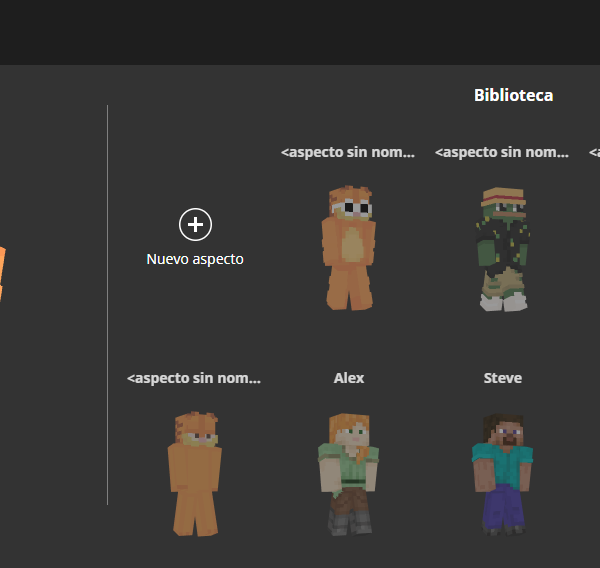Viewport: 600px width, 568px height.
Task: Select the green frog skin with hat
Action: tap(503, 249)
